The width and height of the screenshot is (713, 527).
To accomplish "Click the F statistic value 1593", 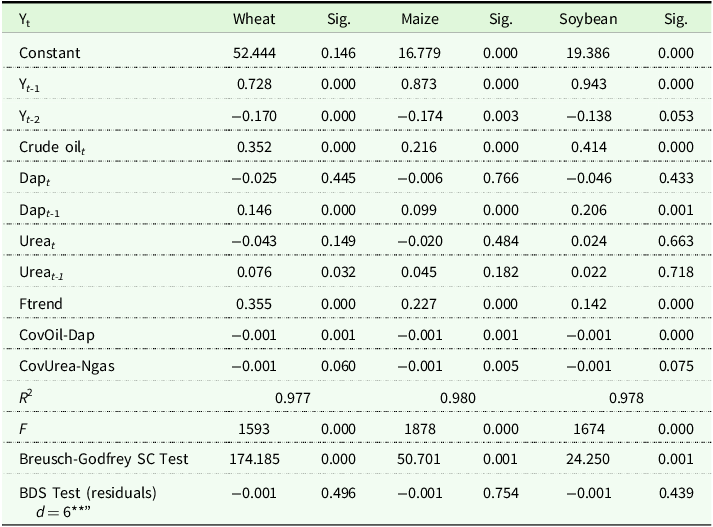I will [x=254, y=429].
